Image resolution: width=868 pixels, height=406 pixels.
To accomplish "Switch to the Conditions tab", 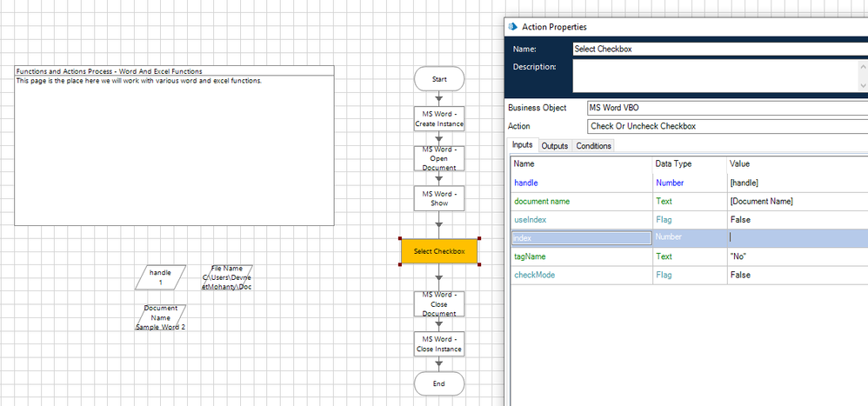I will (x=594, y=146).
